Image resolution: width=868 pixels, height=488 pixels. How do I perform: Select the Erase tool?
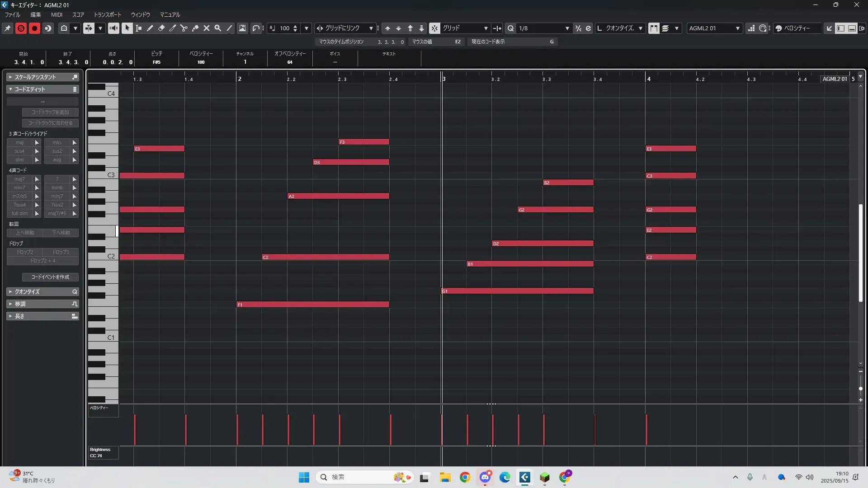point(161,28)
